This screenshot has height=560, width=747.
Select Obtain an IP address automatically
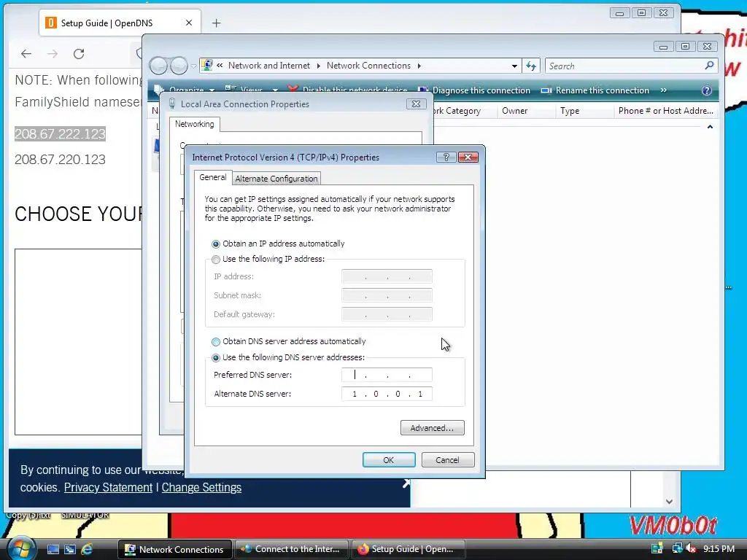tap(216, 244)
